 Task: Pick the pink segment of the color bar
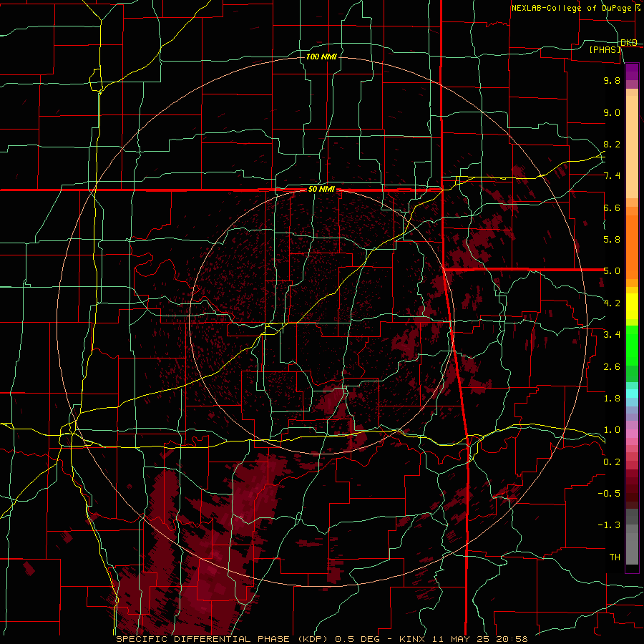coord(632,434)
